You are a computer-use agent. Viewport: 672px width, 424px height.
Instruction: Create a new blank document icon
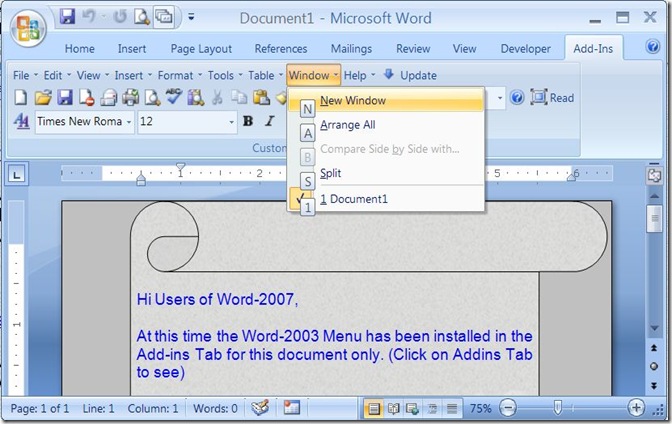[x=20, y=98]
